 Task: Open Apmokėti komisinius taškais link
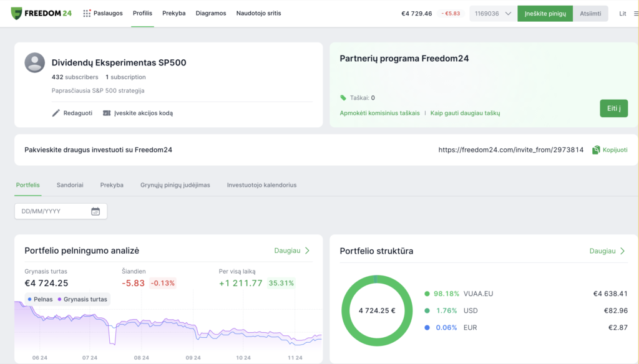pos(379,113)
